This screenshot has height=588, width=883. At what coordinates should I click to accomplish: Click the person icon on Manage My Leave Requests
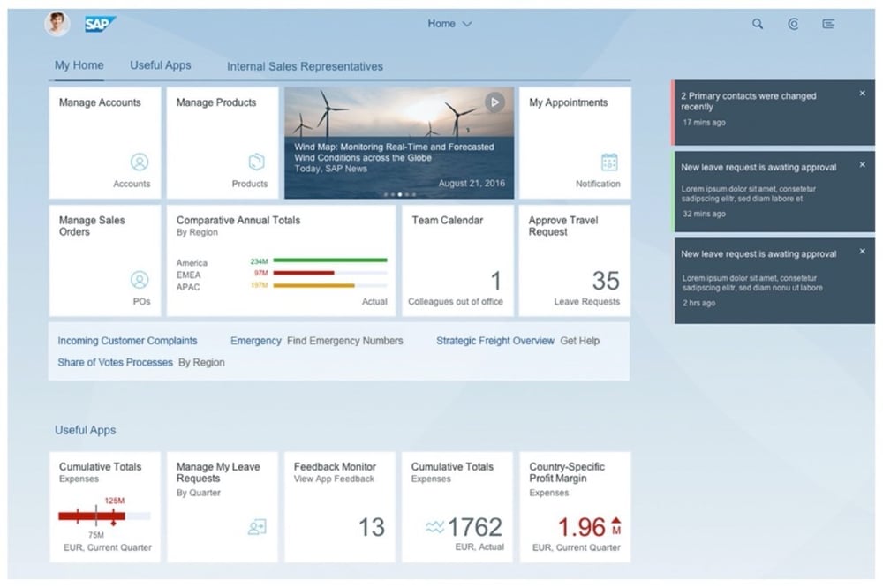coord(257,526)
